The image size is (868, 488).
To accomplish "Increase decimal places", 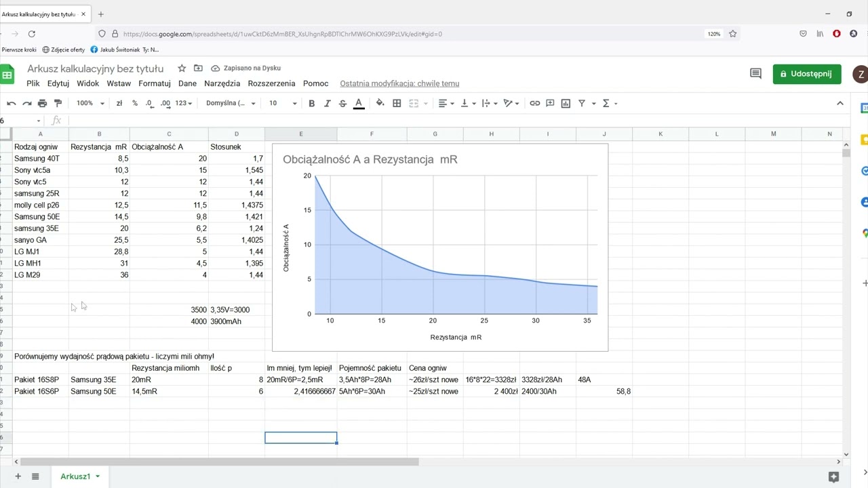I will (166, 103).
